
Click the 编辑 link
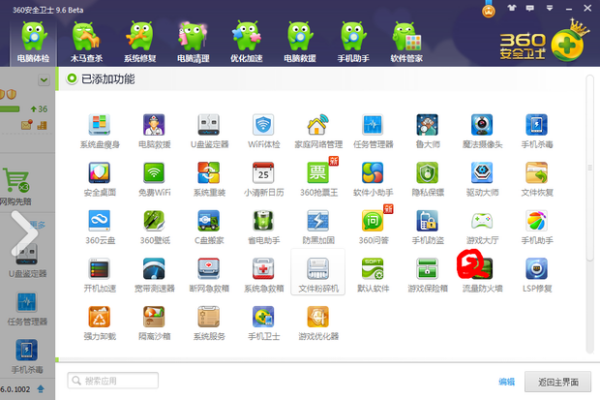(x=507, y=382)
